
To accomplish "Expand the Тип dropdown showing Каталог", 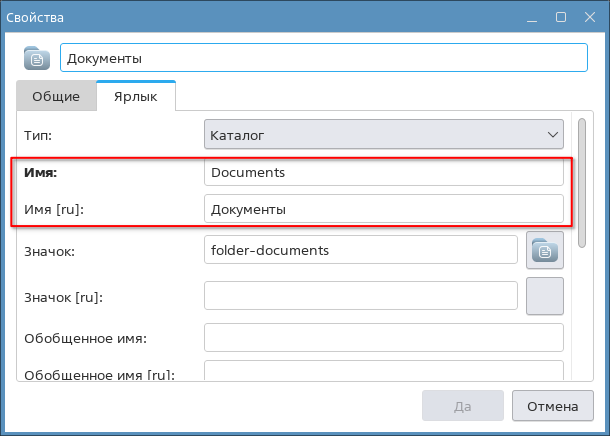I will [x=383, y=134].
